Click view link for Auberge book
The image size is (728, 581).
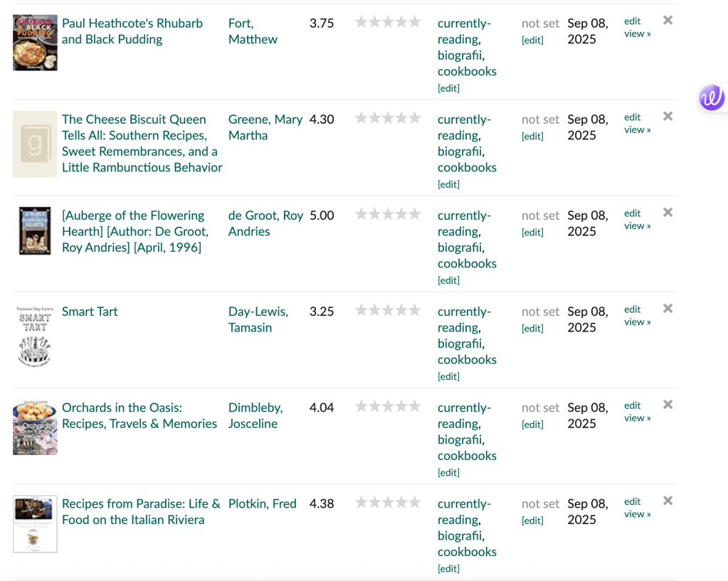pyautogui.click(x=637, y=226)
